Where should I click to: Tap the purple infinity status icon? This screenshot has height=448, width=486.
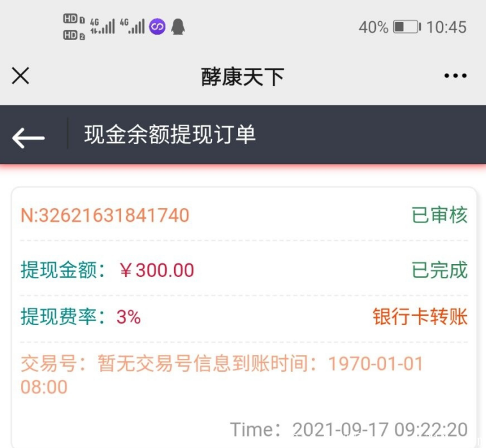point(158,27)
